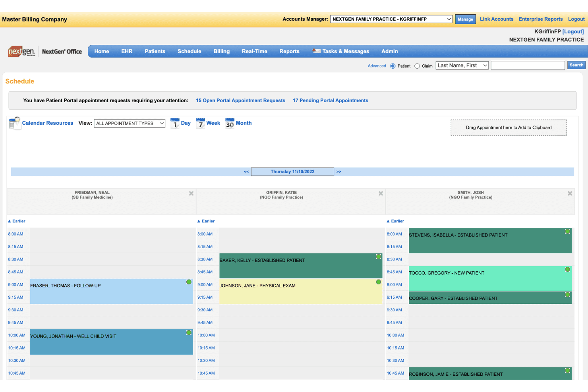This screenshot has width=588, height=392.
Task: Go to previous day arrow
Action: (x=246, y=172)
